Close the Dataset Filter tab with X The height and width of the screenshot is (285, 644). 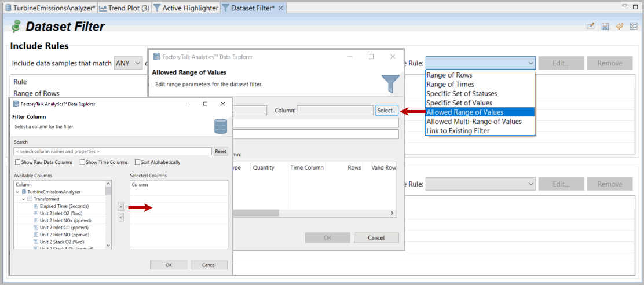click(281, 8)
